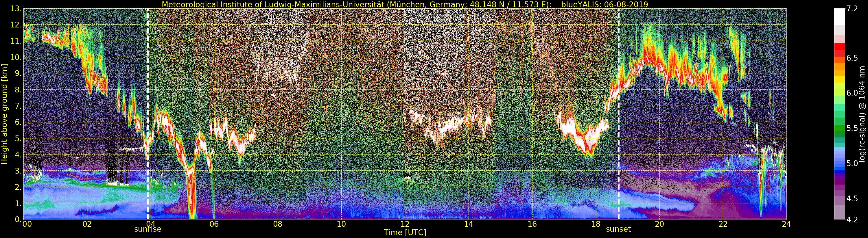Viewport: 868px width, 238px height.
Task: Click the '16' tick on the time axis
Action: coord(532,224)
